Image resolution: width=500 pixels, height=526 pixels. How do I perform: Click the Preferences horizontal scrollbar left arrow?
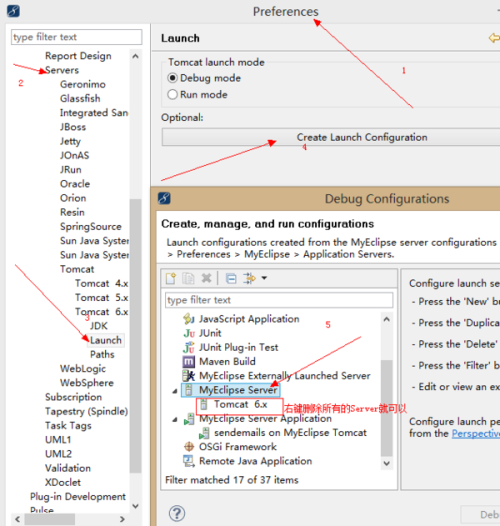(x=18, y=519)
